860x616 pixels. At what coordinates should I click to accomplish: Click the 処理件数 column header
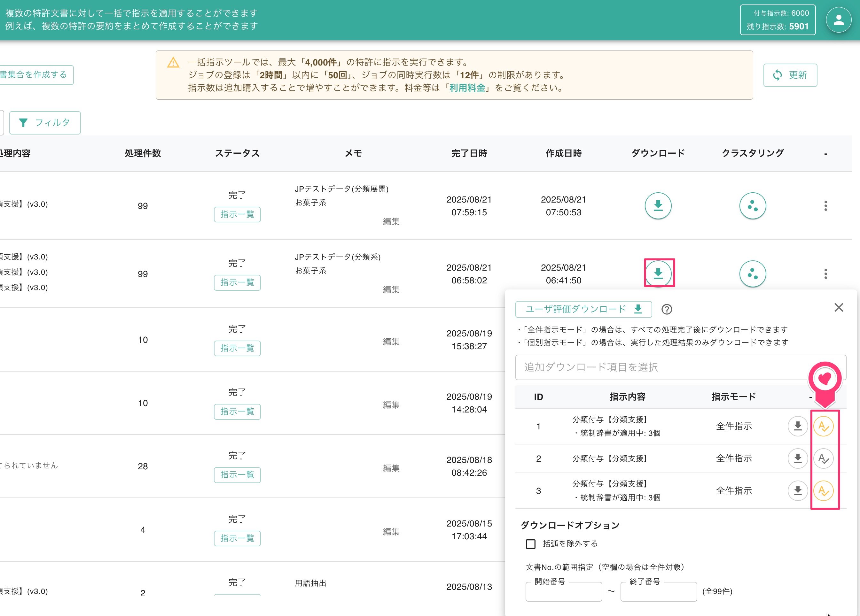143,153
